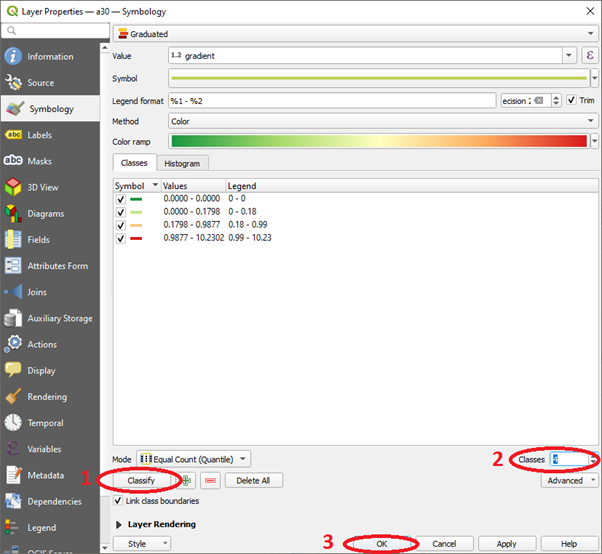Screen dimensions: 602x554
Task: Open the Graduated renderer dropdown
Action: 354,33
